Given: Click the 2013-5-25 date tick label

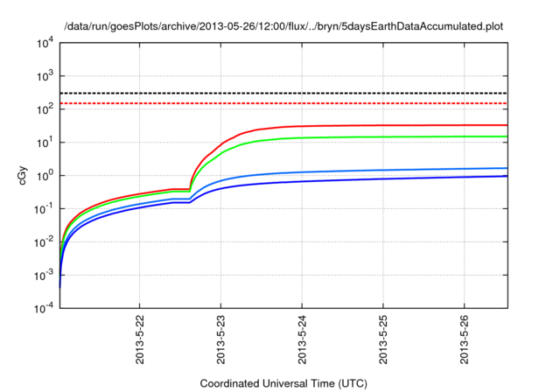Looking at the screenshot, I should point(383,339).
